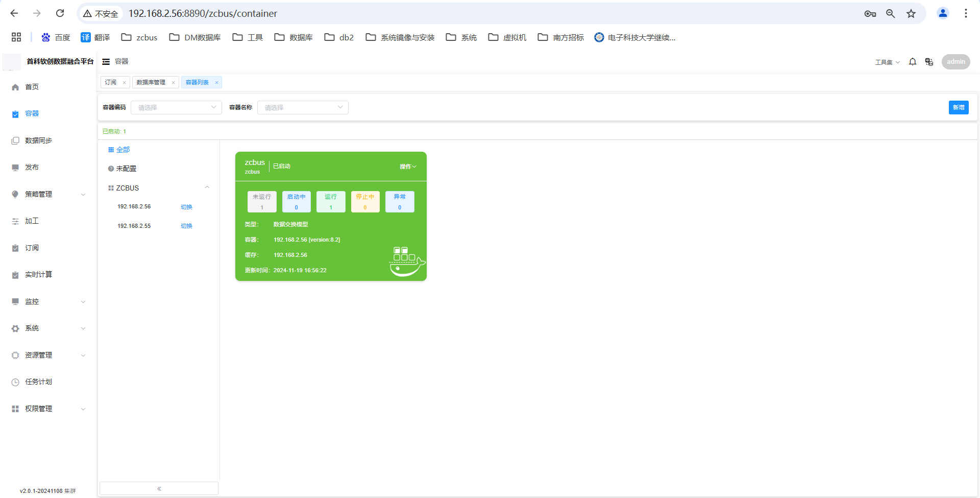Toggle the sidebar menu hamburger icon

point(106,62)
